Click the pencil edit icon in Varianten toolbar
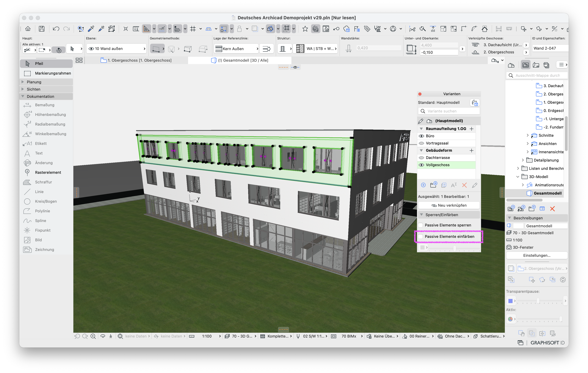This screenshot has width=588, height=373. (x=475, y=185)
